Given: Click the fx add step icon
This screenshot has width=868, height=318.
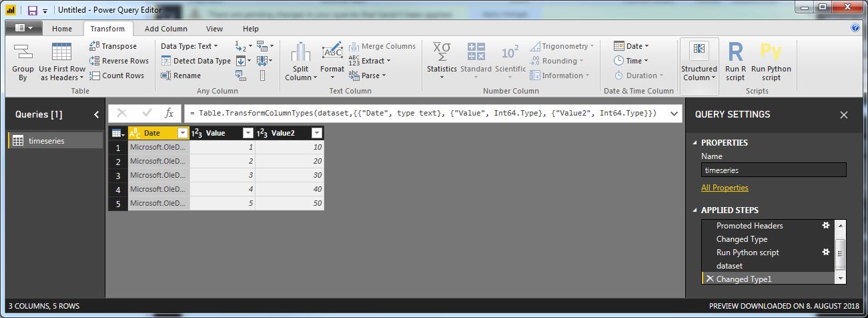Looking at the screenshot, I should pyautogui.click(x=169, y=114).
